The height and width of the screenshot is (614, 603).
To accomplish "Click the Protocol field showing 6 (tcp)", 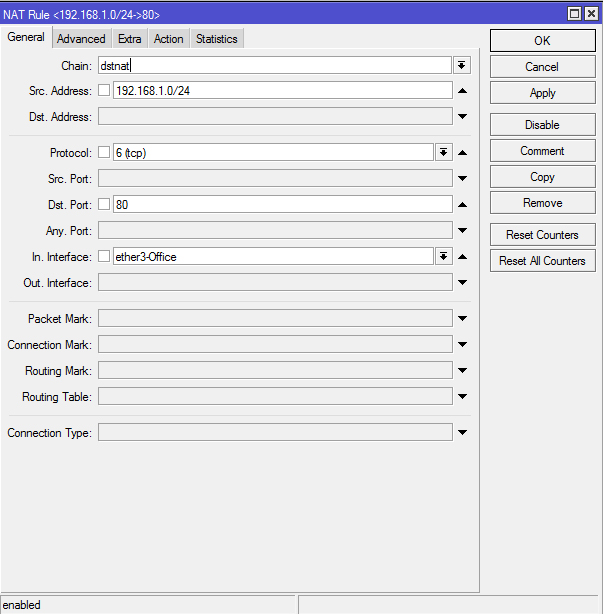I will tap(273, 152).
